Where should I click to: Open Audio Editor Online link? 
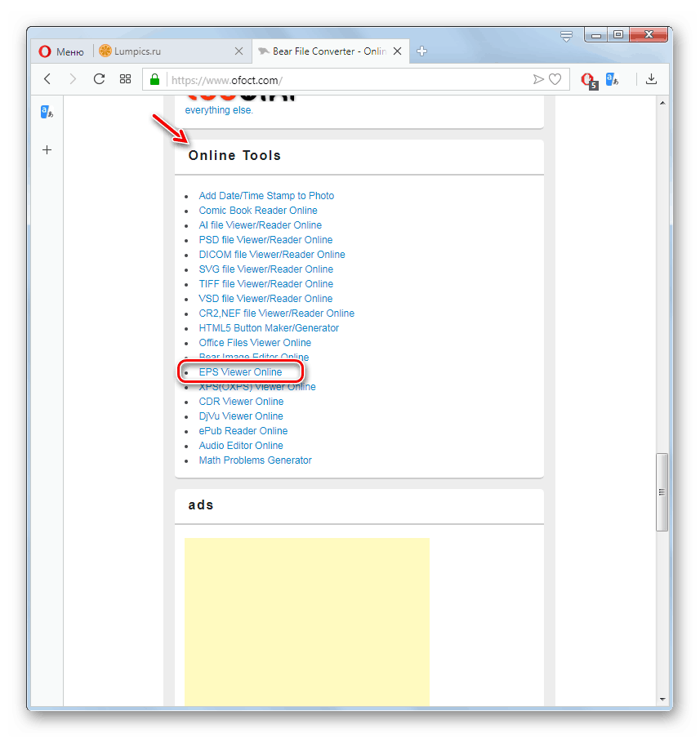(241, 445)
